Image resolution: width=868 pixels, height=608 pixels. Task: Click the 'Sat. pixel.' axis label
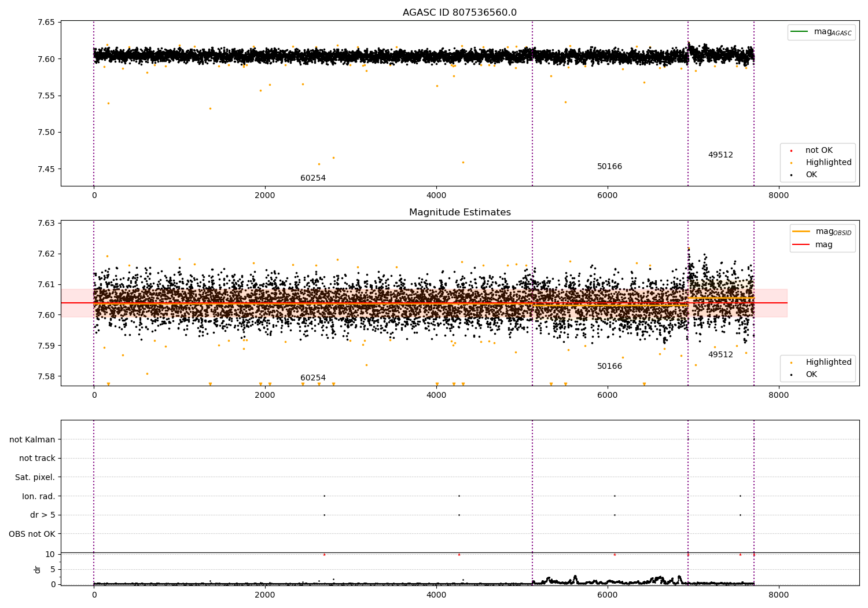click(x=35, y=478)
